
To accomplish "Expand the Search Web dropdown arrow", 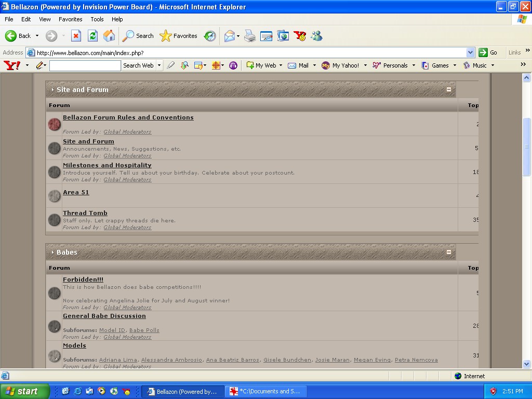I will 159,65.
